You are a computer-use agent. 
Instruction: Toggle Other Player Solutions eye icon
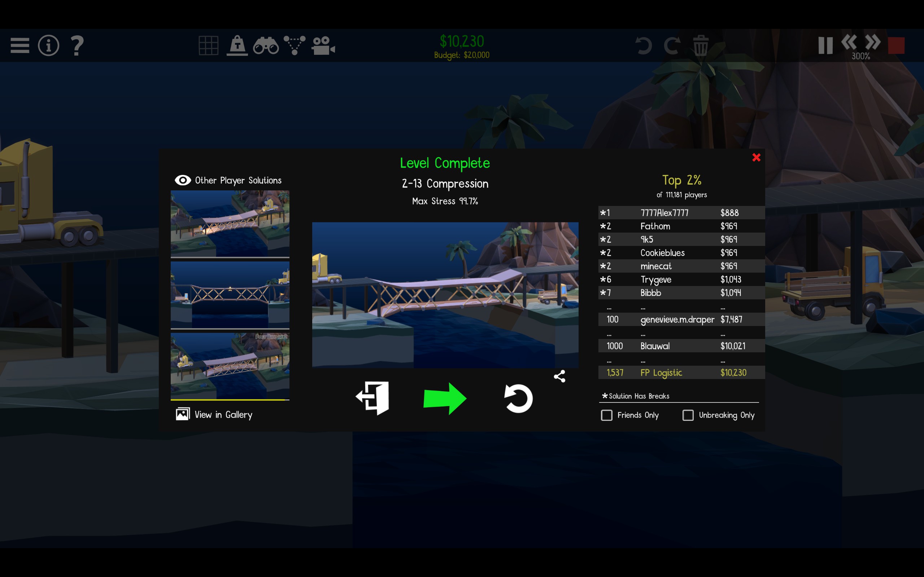coord(183,180)
